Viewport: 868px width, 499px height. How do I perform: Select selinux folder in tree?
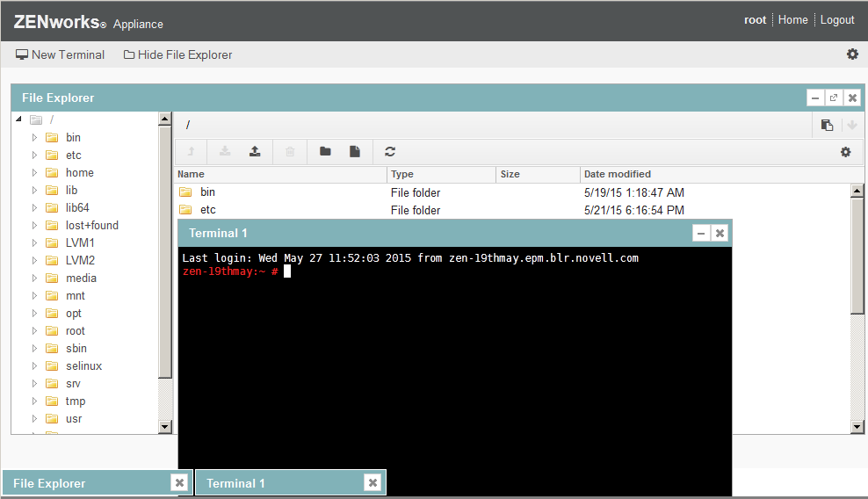[84, 366]
